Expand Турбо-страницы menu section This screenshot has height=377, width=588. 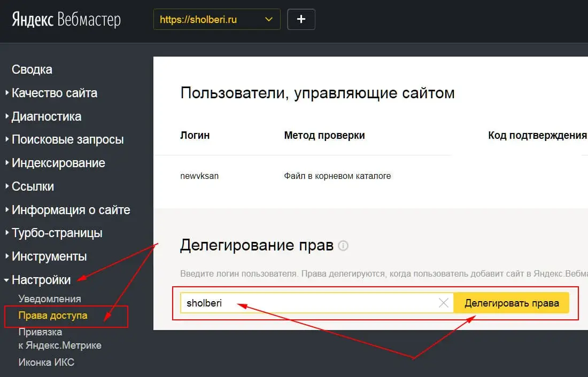coord(54,233)
